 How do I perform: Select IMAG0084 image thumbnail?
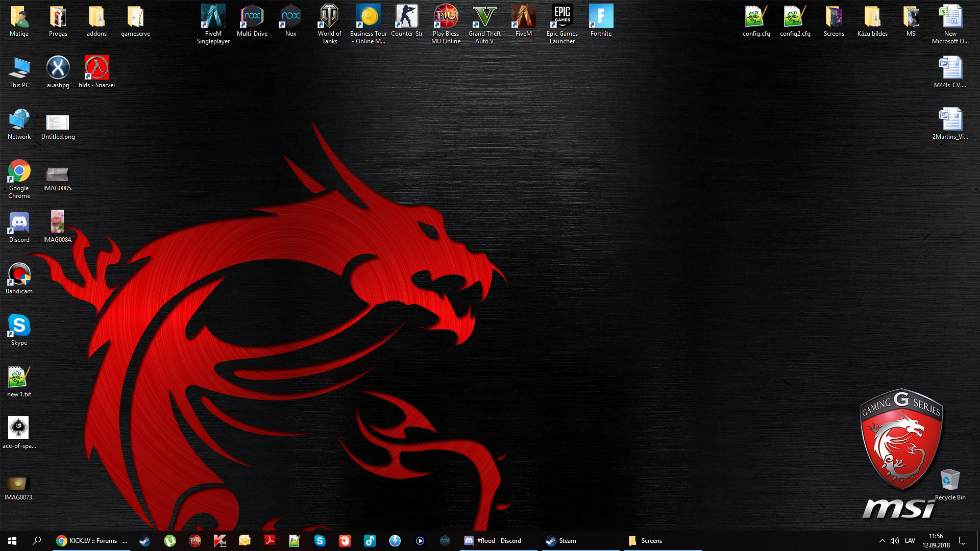pyautogui.click(x=58, y=227)
